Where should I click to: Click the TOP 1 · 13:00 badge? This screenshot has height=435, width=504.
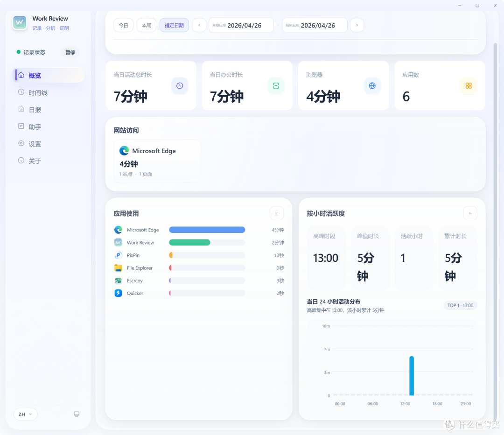460,305
